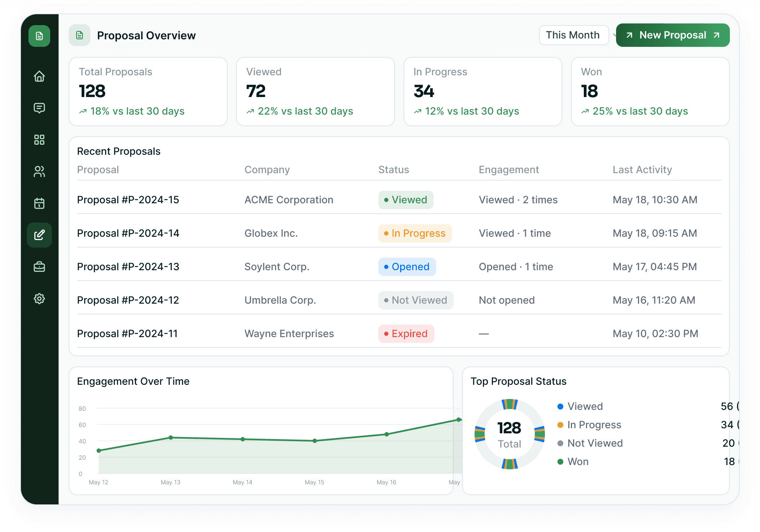Open Proposal #P-2024-12

[x=128, y=300]
